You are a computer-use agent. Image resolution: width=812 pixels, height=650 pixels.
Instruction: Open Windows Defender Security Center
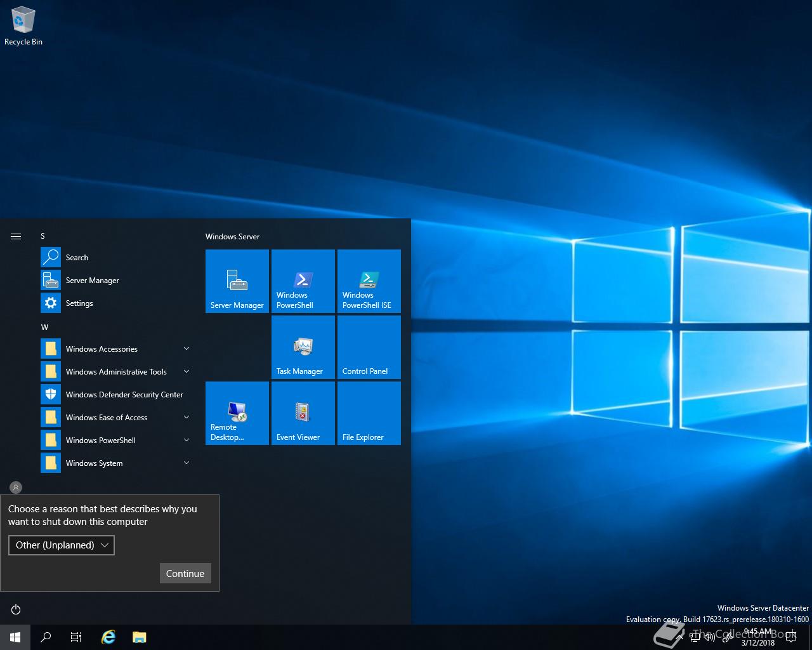coord(115,395)
